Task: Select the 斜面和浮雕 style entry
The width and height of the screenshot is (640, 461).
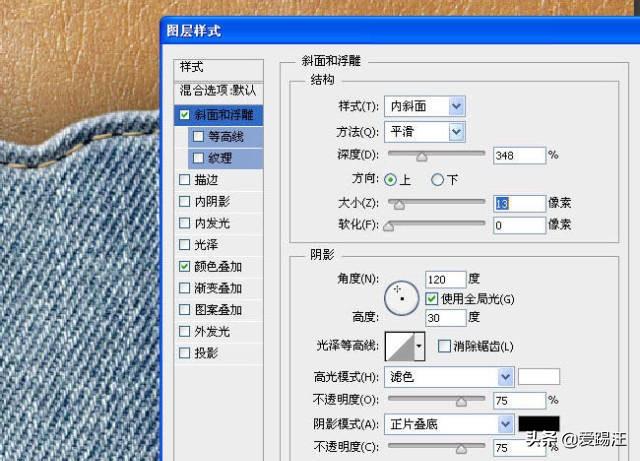Action: click(218, 115)
